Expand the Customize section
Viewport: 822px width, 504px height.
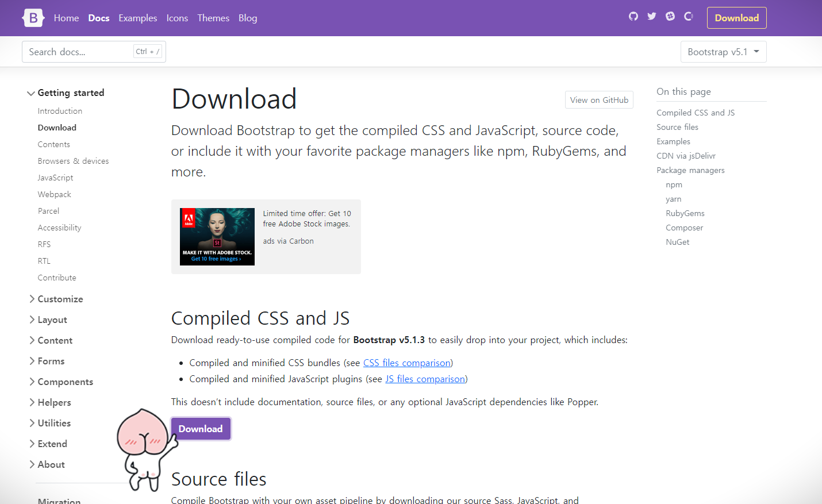point(56,299)
